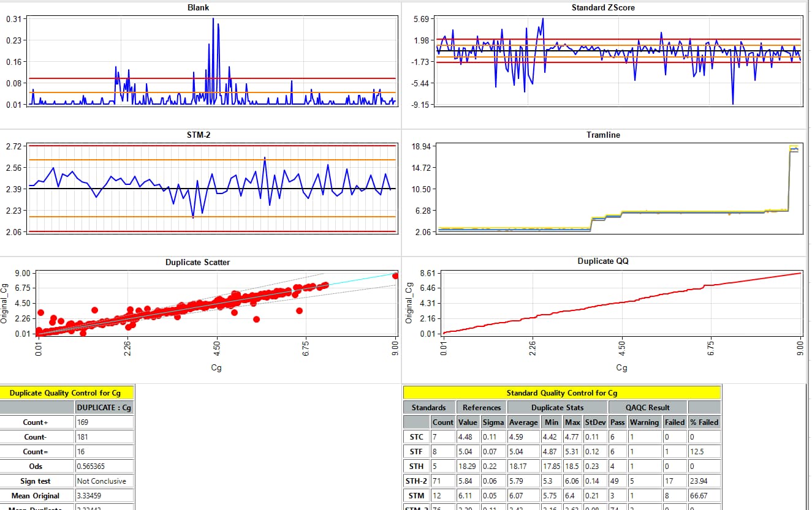Click the Blank chart title

point(198,7)
